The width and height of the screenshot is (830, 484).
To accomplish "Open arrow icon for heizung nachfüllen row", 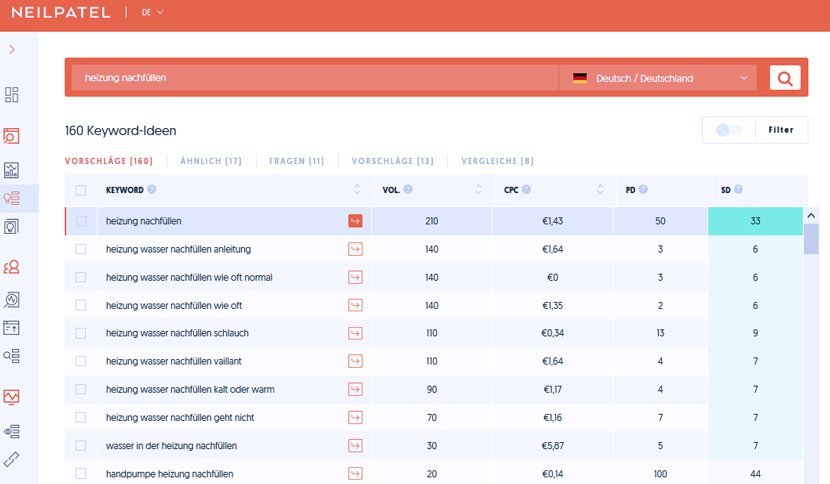I will tap(355, 221).
